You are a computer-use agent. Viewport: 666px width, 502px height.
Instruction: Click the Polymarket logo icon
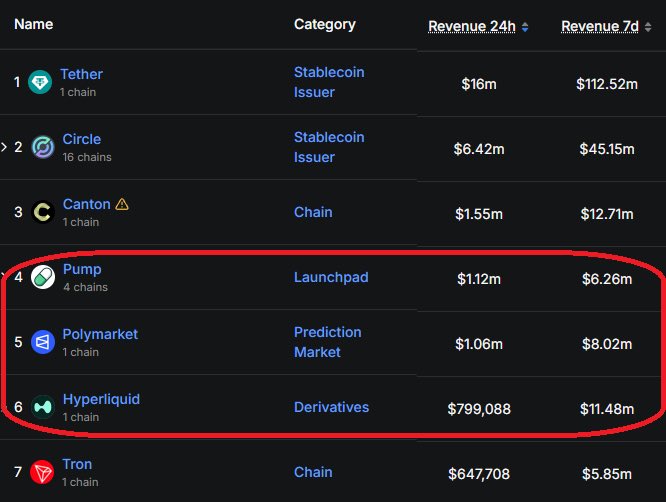[43, 342]
